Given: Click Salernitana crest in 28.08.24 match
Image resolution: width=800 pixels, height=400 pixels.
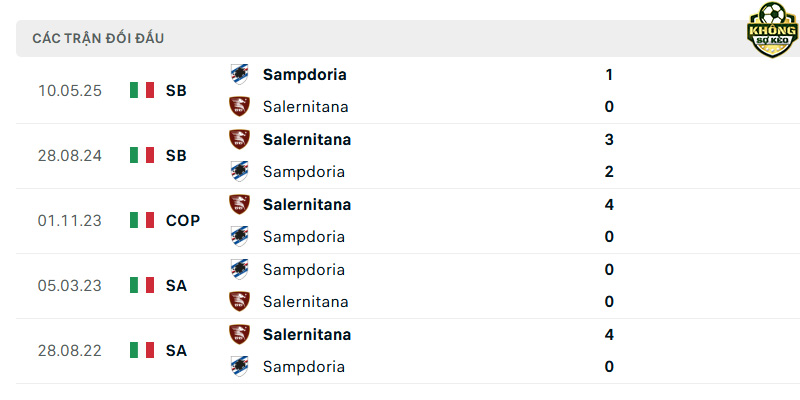Looking at the screenshot, I should coord(239,139).
